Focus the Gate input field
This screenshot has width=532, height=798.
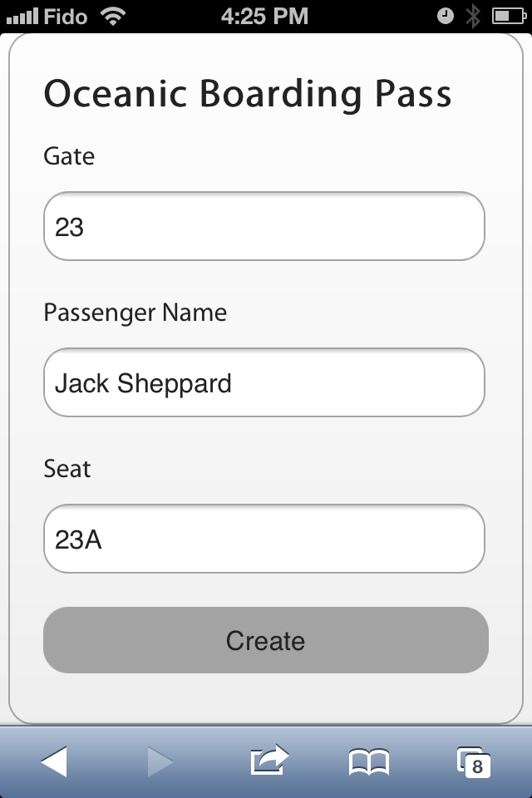tap(264, 226)
